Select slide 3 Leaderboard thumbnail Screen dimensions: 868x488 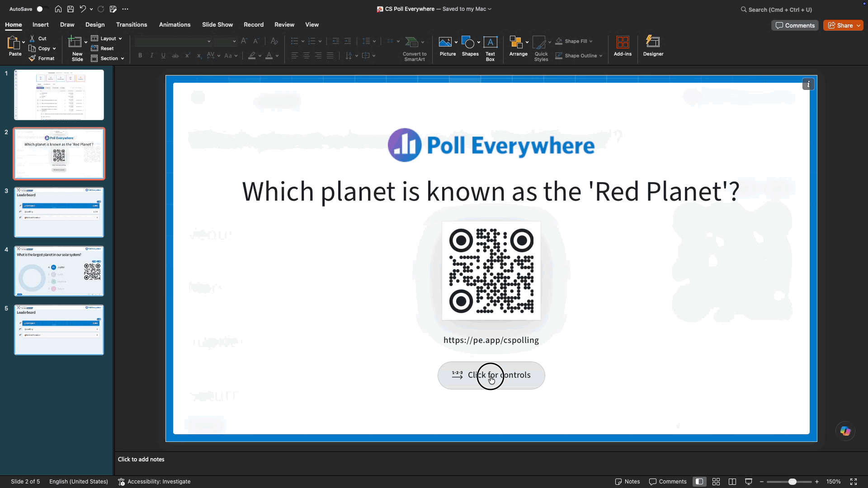(x=59, y=212)
